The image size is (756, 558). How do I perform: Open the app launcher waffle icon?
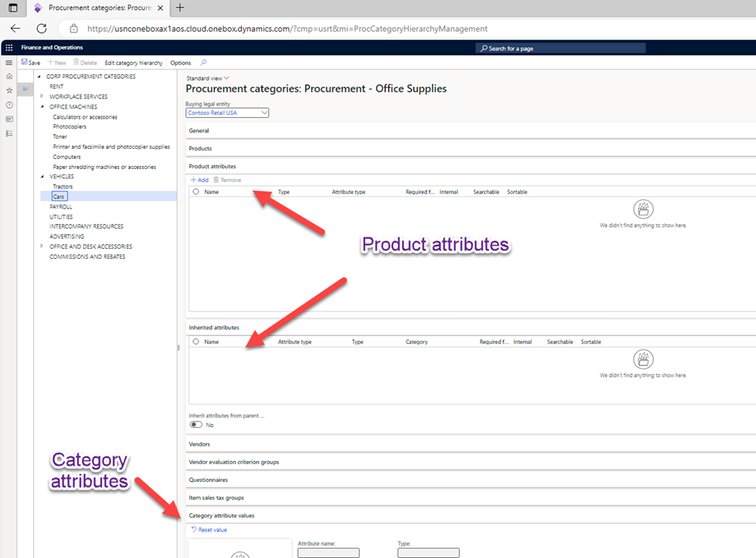(9, 47)
